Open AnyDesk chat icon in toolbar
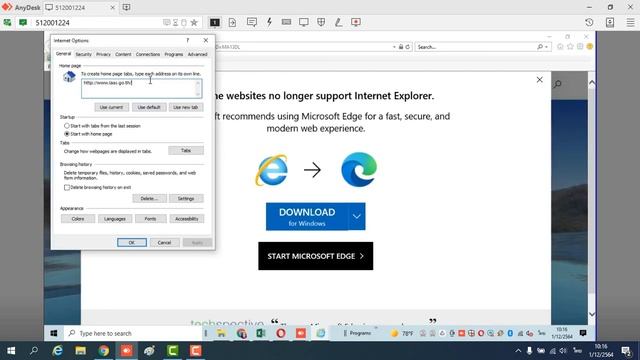The image size is (640, 360). (252, 22)
